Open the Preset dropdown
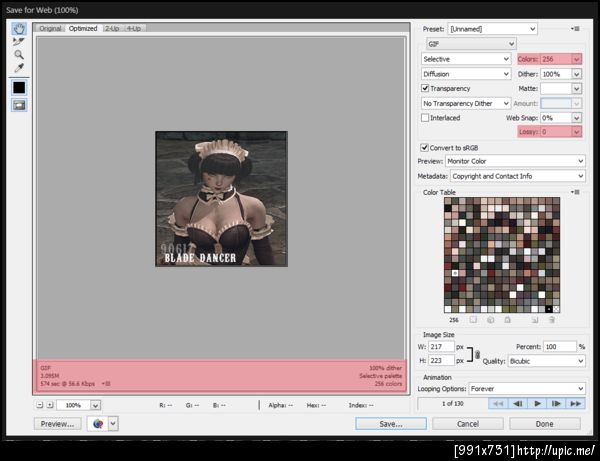 click(492, 29)
